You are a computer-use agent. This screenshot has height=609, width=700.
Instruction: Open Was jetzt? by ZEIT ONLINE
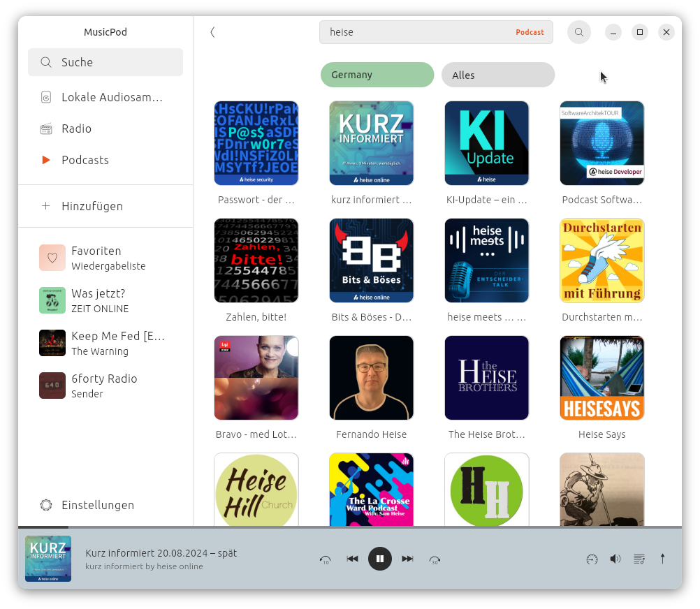click(105, 300)
